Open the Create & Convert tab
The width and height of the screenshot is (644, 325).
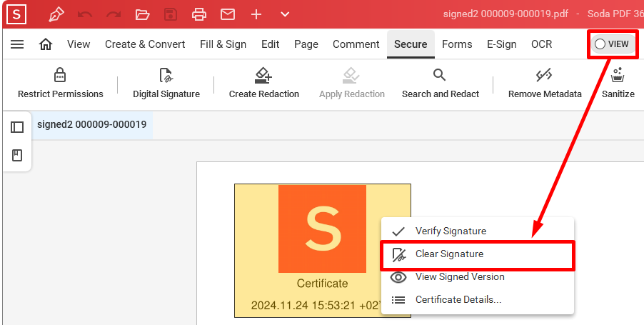(x=145, y=44)
